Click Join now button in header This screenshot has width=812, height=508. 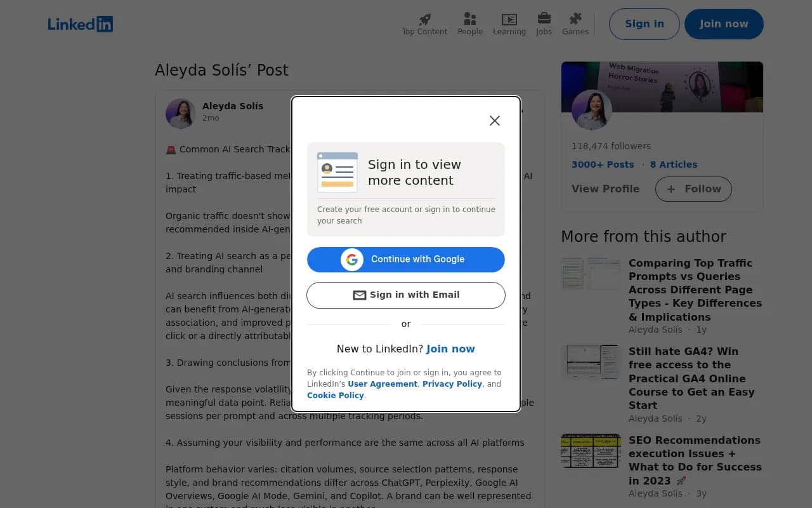pyautogui.click(x=724, y=24)
